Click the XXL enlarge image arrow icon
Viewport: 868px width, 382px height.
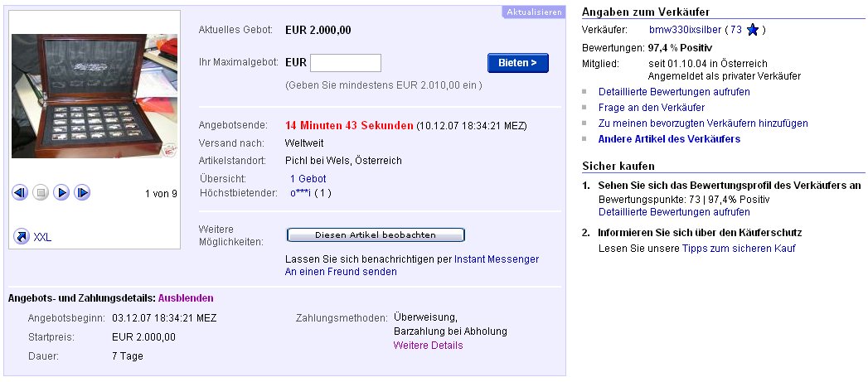click(x=22, y=237)
